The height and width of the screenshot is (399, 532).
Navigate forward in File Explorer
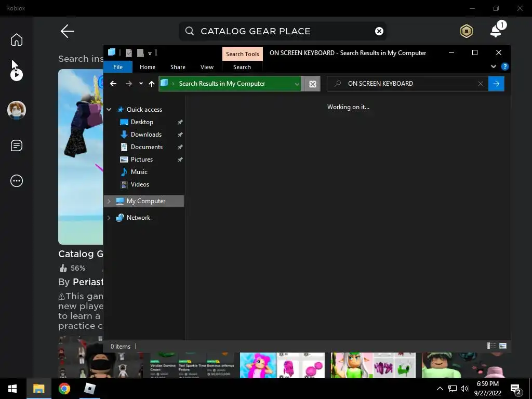tap(129, 84)
